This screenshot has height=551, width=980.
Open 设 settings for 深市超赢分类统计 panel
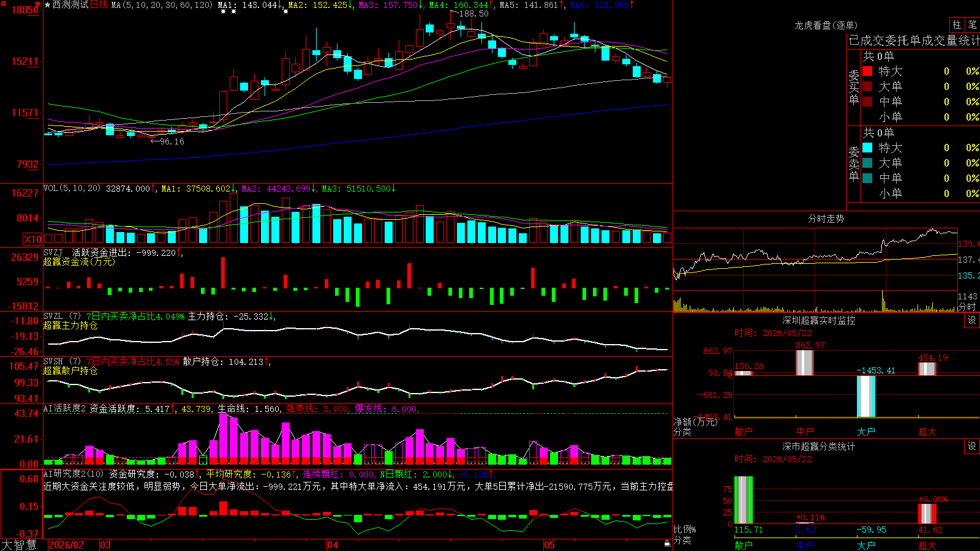click(x=972, y=446)
